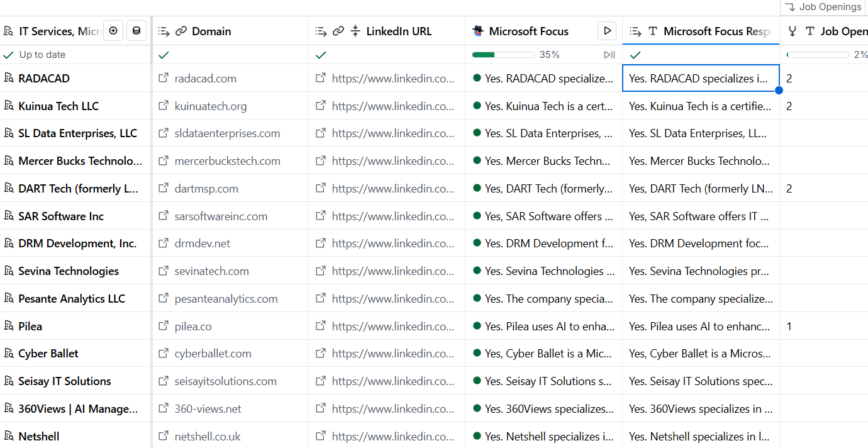Click the Microsoft Focus 35% progress bar
Viewport: 868px width, 448px height.
click(503, 55)
